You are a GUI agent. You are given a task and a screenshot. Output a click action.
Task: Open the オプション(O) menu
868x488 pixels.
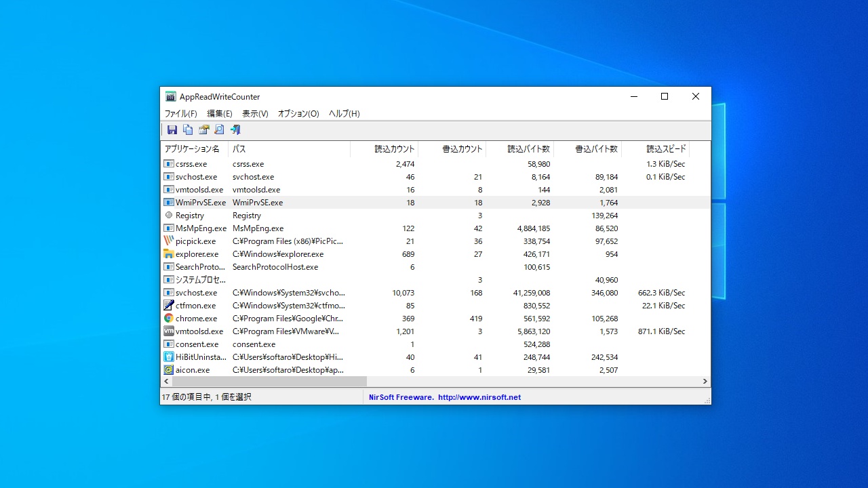click(x=298, y=114)
